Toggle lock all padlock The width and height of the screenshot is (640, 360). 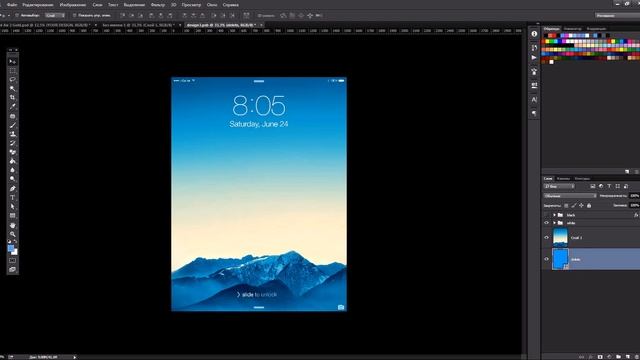pos(589,205)
